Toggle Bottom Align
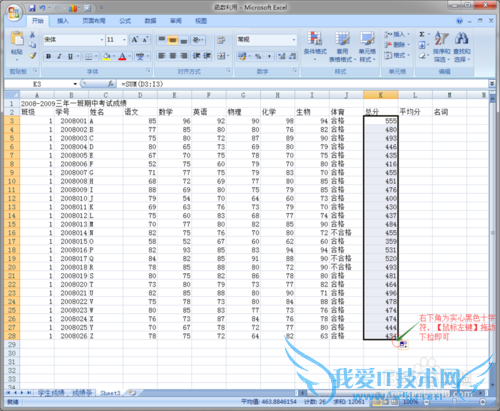This screenshot has height=411, width=500. click(184, 40)
